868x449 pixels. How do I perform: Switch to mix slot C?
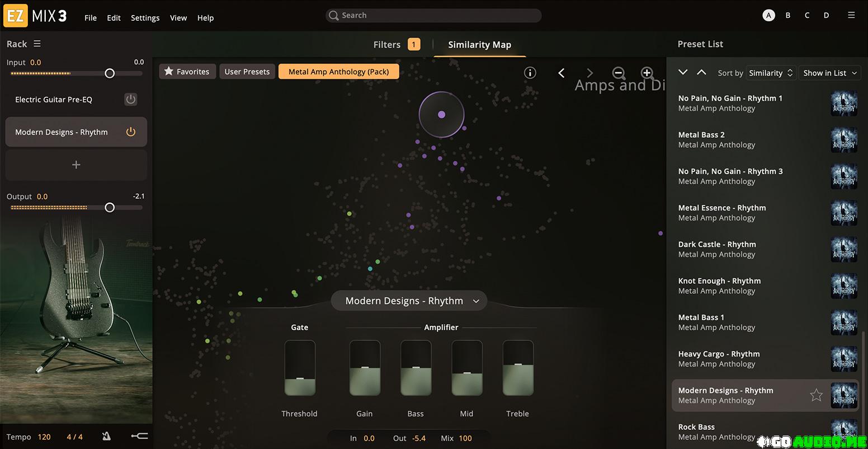[807, 16]
